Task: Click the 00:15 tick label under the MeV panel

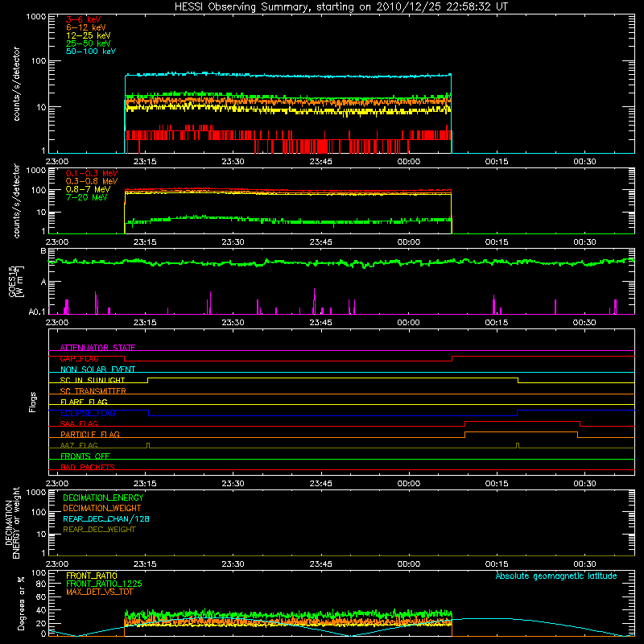Action: click(x=497, y=242)
